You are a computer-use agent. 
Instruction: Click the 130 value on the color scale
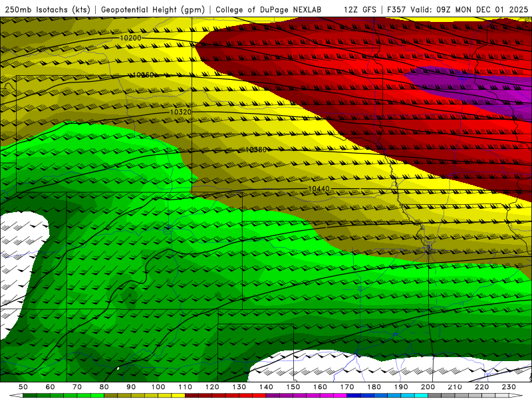click(x=239, y=387)
